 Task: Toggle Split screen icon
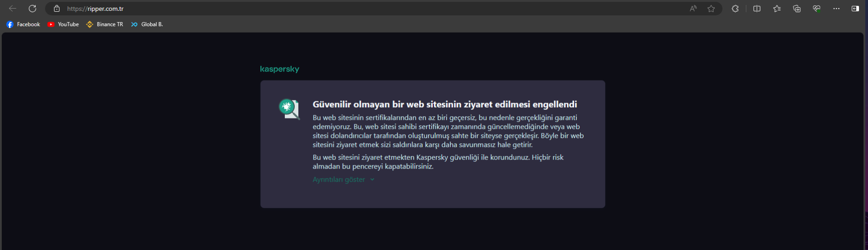tap(757, 9)
